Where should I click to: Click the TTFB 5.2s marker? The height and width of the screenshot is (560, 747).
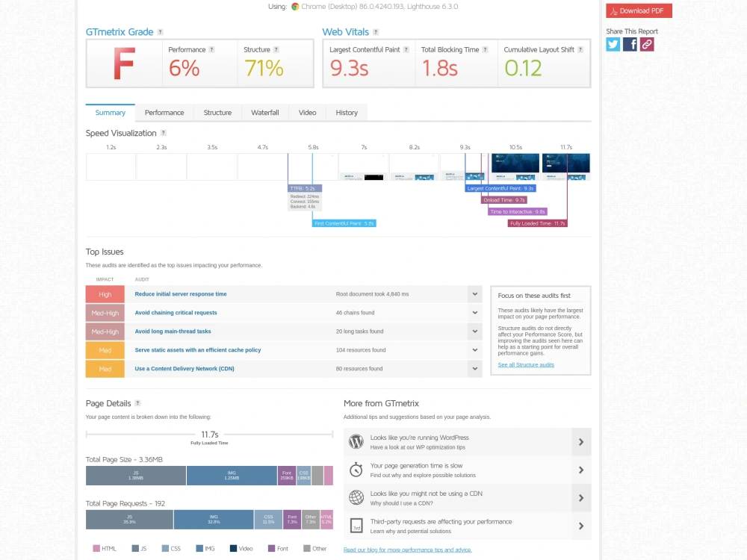pyautogui.click(x=305, y=189)
